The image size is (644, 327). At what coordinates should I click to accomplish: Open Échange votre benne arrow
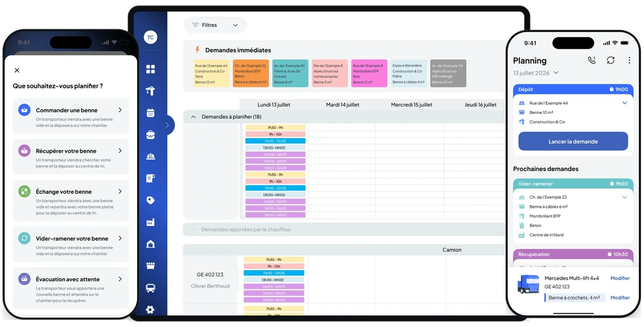pyautogui.click(x=120, y=191)
